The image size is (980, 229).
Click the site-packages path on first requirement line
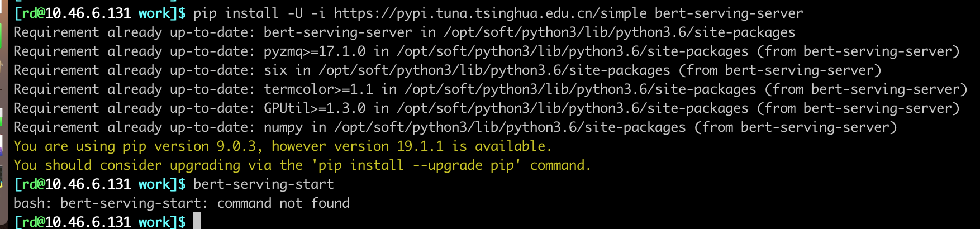(x=620, y=32)
